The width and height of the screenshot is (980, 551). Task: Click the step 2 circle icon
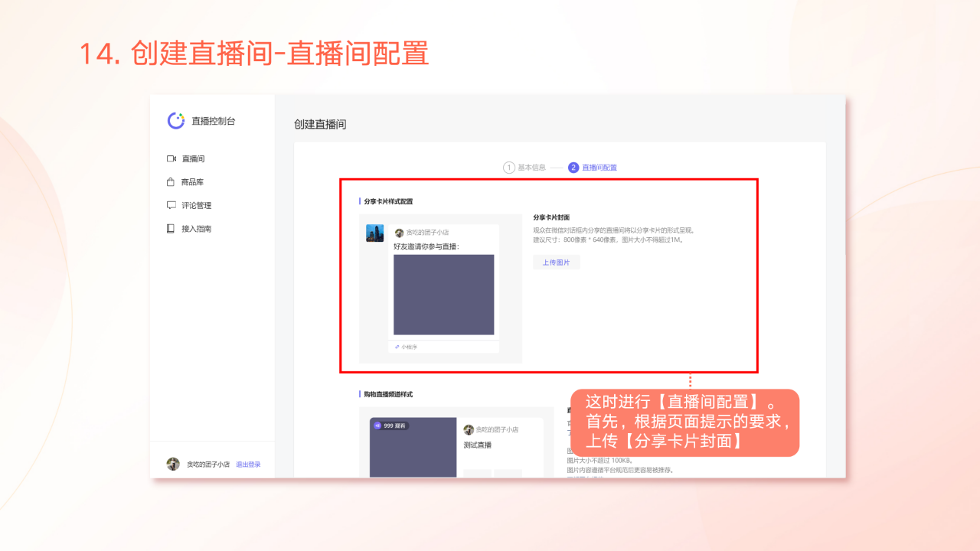573,168
